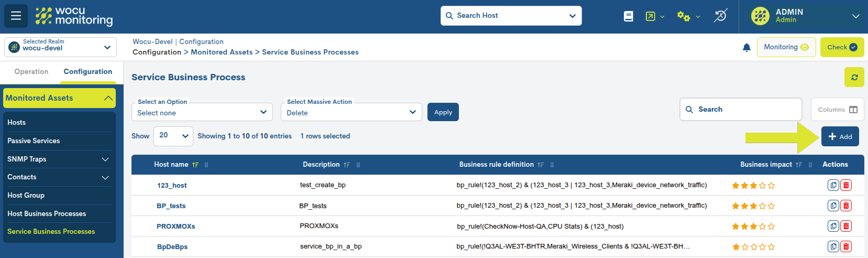Grab the Host name column drag handle
868x258 pixels.
[x=206, y=165]
